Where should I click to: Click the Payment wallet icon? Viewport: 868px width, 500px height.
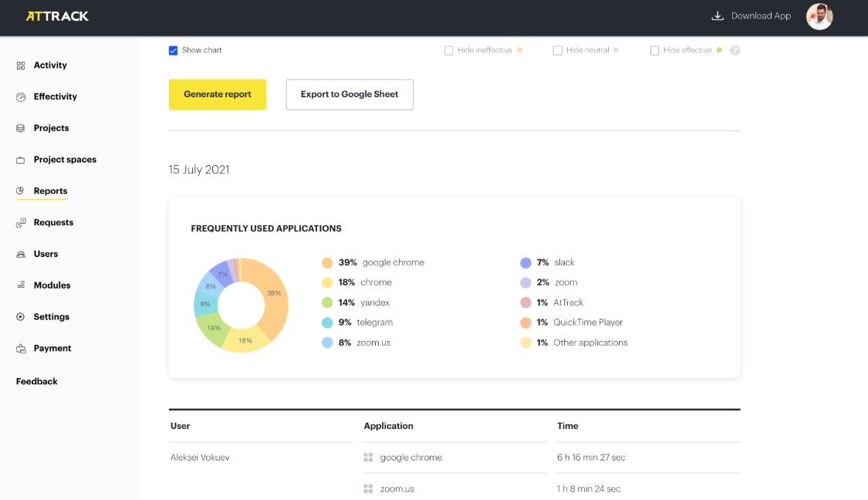pos(21,348)
